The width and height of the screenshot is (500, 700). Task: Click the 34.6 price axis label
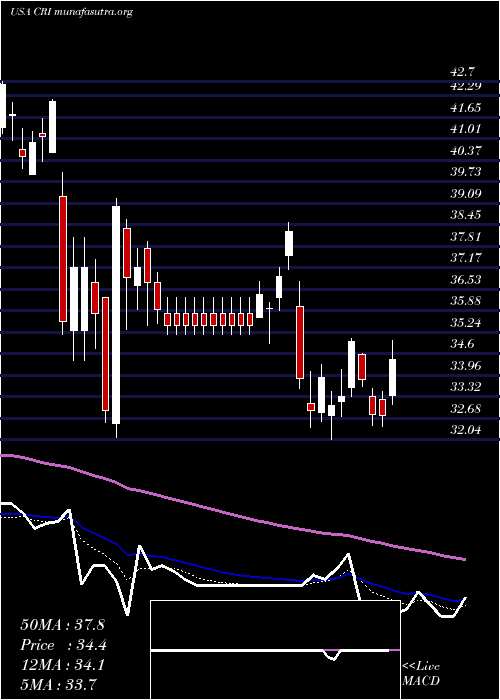tap(463, 344)
